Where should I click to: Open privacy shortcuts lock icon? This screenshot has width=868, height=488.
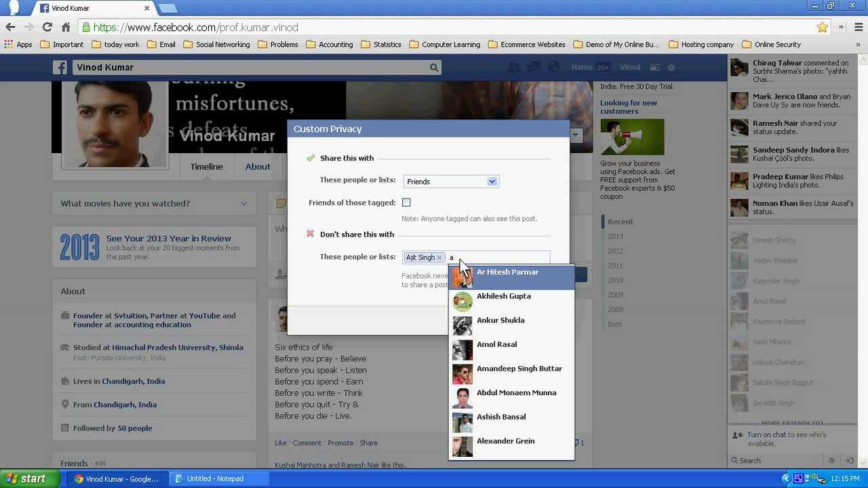[654, 67]
